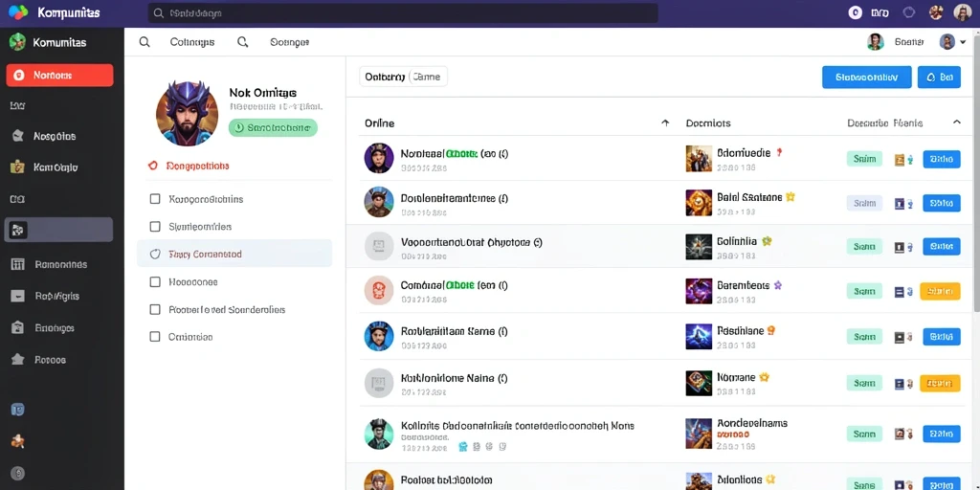980x490 pixels.
Task: Sort with the up arrow in Online column header
Action: coord(666,123)
